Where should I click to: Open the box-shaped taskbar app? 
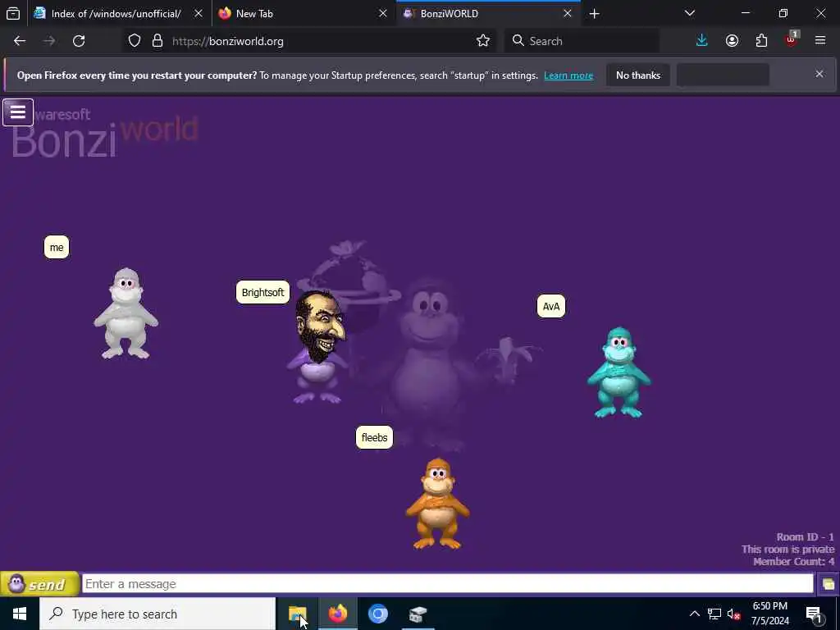pyautogui.click(x=418, y=614)
